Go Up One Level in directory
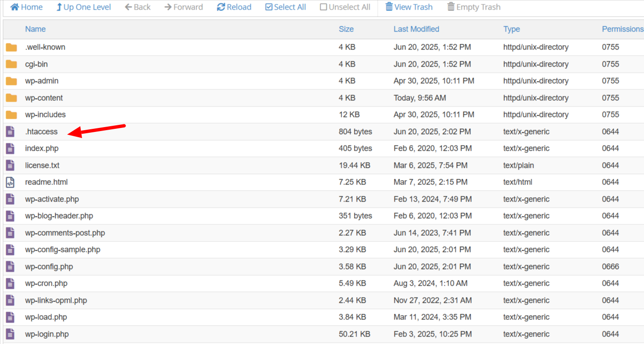 [83, 7]
